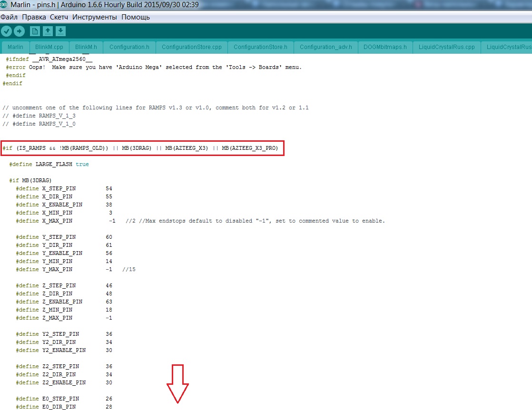The width and height of the screenshot is (532, 410).
Task: Click the '// uncomment one of the following' comment
Action: pyautogui.click(x=156, y=107)
